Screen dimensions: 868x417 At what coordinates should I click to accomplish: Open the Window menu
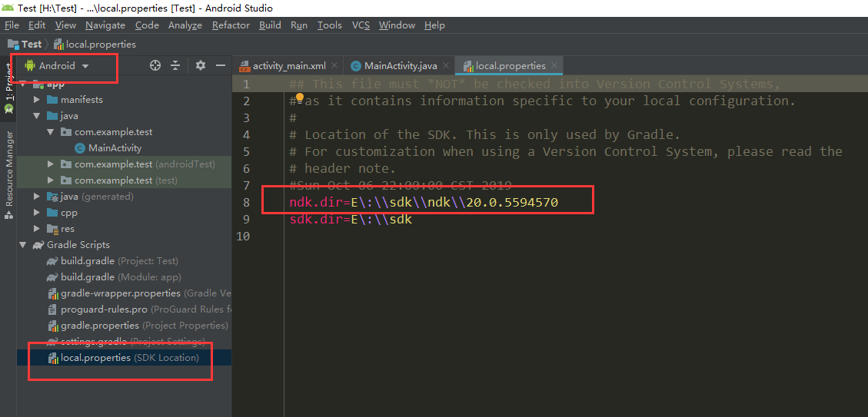coord(397,25)
